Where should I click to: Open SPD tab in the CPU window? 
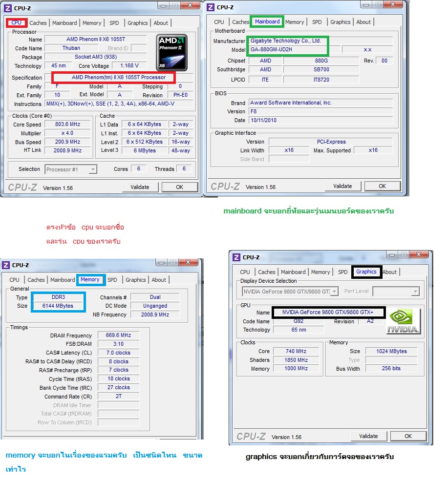[114, 23]
